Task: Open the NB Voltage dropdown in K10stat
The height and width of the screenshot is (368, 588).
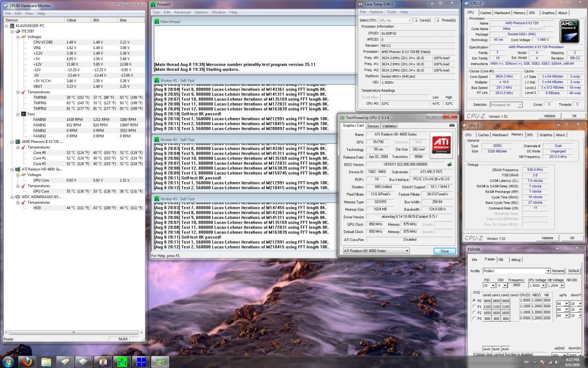Action: [556, 285]
